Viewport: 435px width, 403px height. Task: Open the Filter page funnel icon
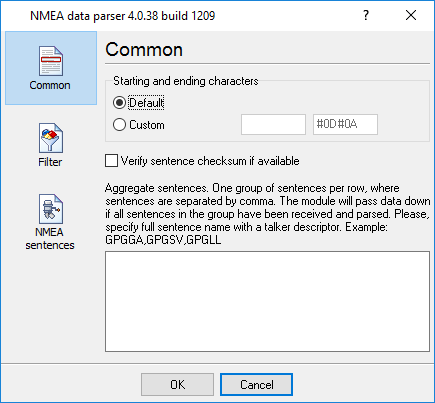pos(51,138)
